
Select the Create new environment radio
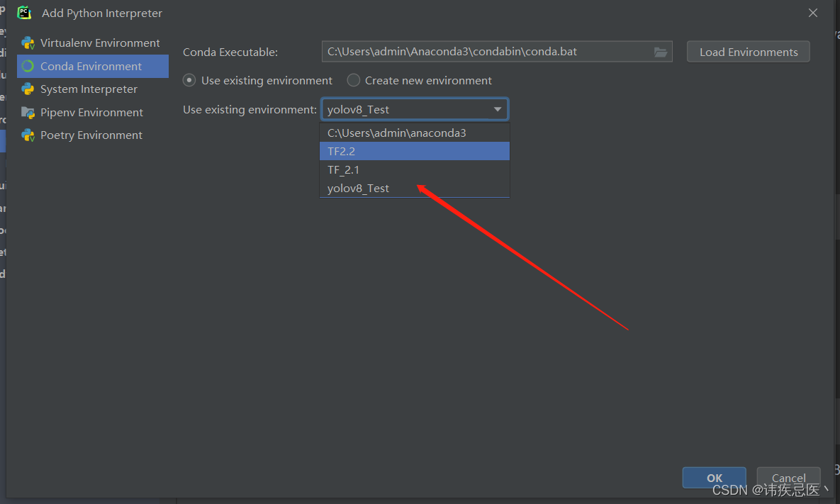354,80
